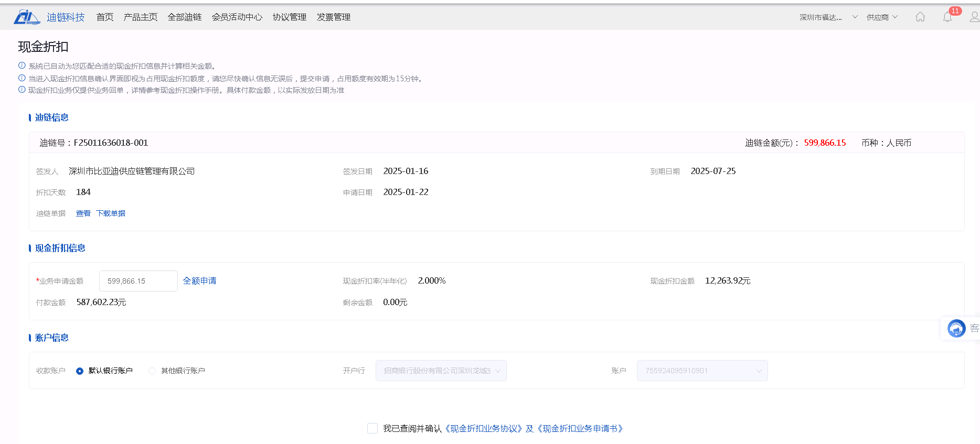
Task: Click the 现金折扣 page heading
Action: pos(44,47)
